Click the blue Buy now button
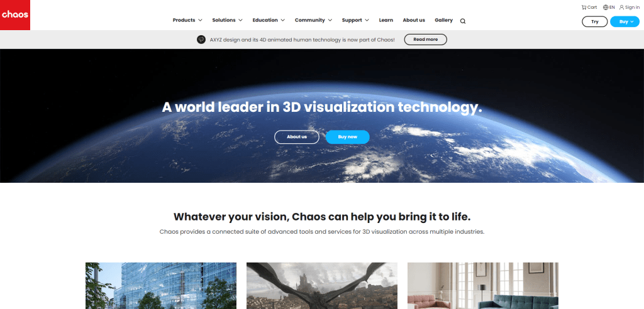This screenshot has height=309, width=644. [x=347, y=137]
